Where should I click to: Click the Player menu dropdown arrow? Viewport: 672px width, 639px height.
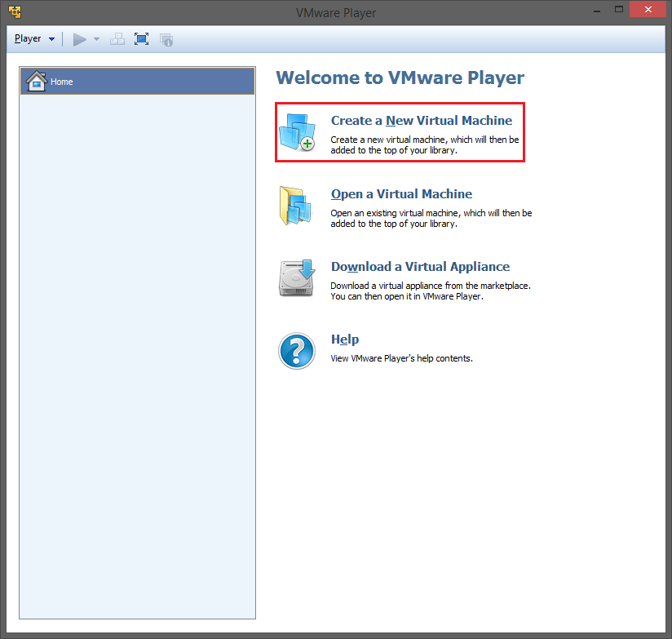pos(52,39)
